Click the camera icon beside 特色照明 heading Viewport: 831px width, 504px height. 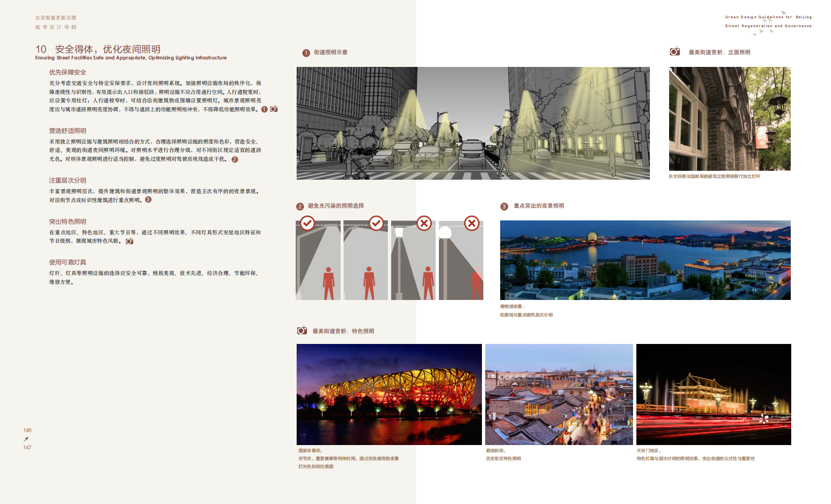coord(302,330)
